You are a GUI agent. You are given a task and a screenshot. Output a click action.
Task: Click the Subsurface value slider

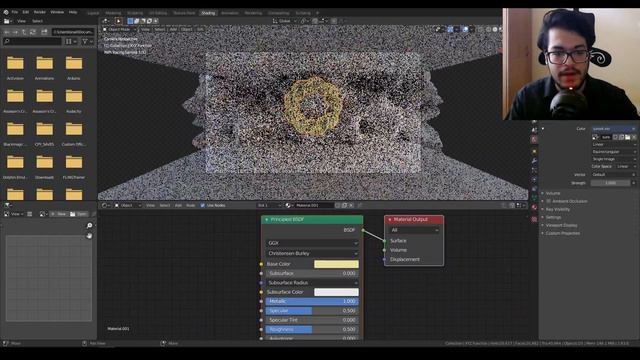(x=312, y=273)
